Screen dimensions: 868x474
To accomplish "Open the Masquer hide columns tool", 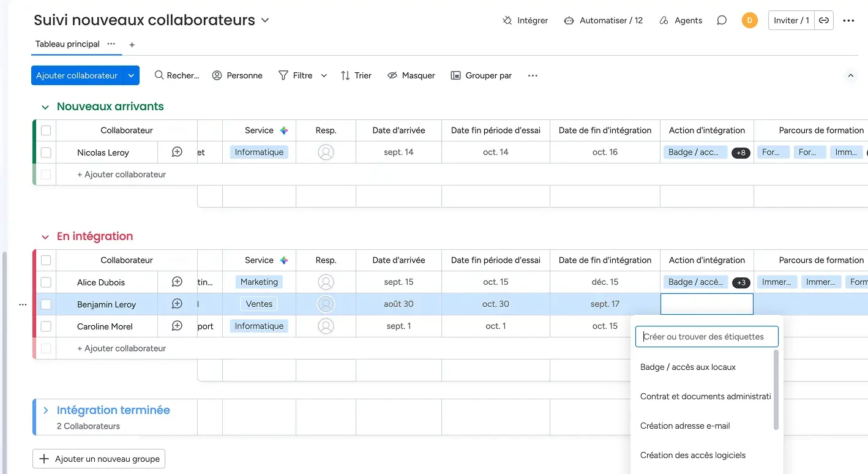I will coord(411,75).
